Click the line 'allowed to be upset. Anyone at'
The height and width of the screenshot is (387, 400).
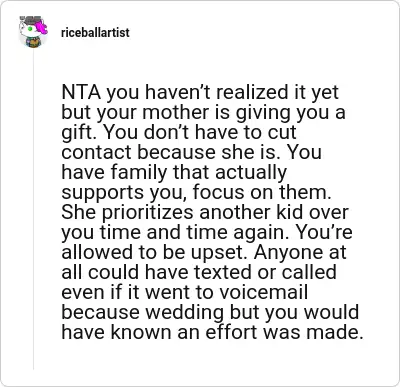point(204,252)
